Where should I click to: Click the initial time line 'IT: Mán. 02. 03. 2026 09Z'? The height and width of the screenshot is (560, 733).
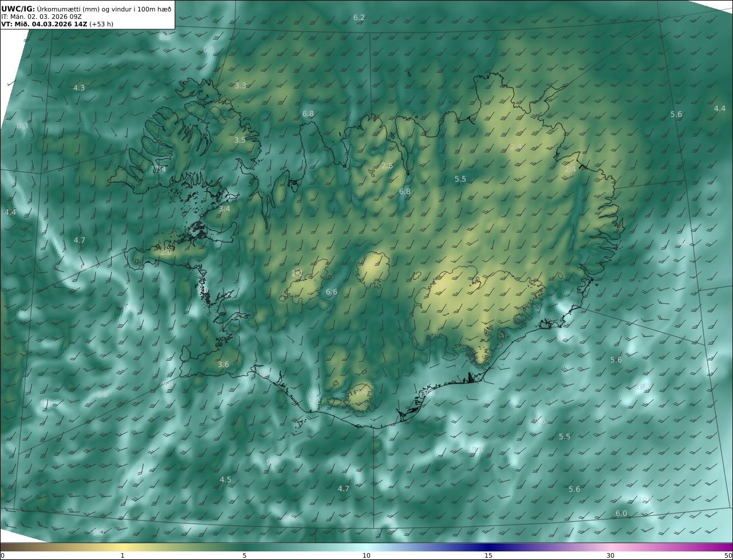pyautogui.click(x=41, y=17)
